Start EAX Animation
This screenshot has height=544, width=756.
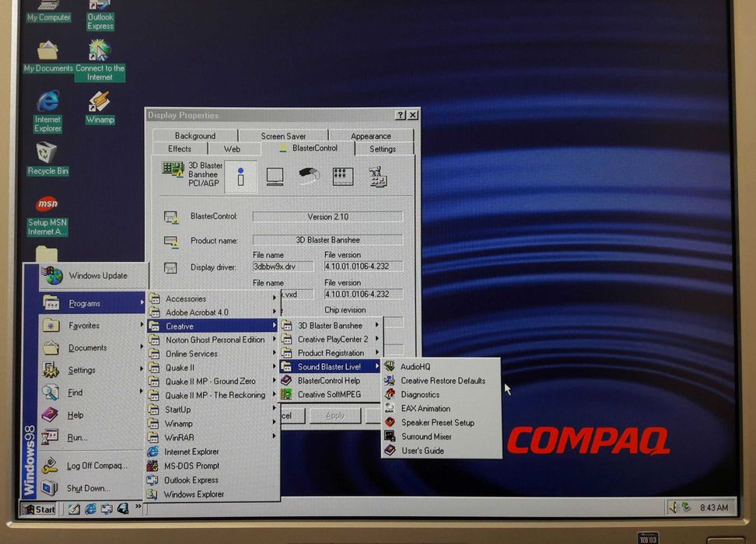tap(441, 409)
